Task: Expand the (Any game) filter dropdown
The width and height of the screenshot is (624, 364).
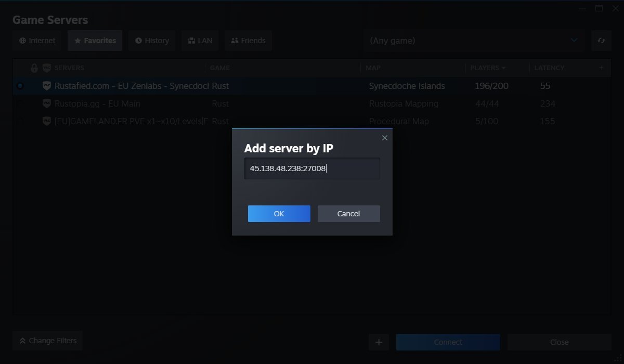Action: 474,41
